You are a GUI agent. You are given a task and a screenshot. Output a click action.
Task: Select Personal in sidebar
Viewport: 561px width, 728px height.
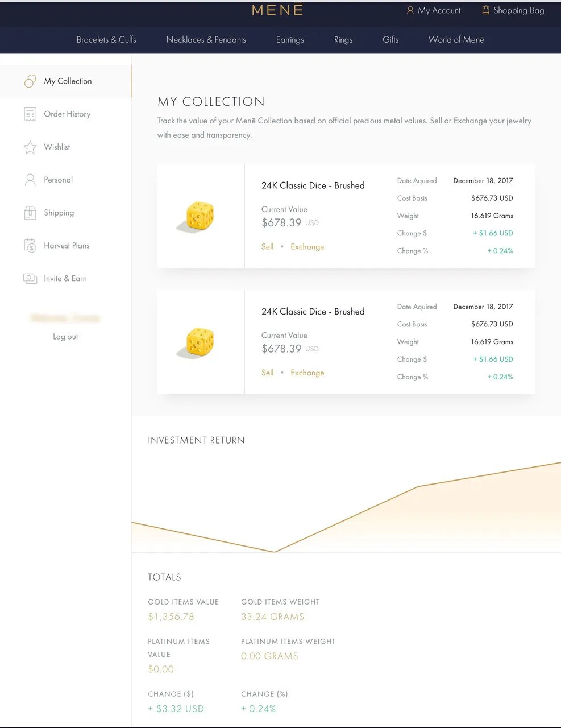click(x=66, y=180)
